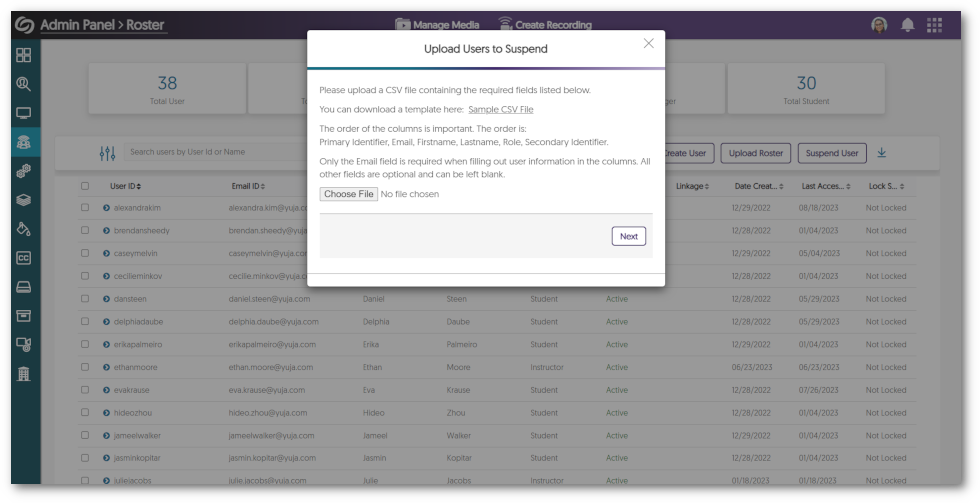Viewport: 980px width, 503px height.
Task: Sort by Email ID column
Action: tap(248, 186)
